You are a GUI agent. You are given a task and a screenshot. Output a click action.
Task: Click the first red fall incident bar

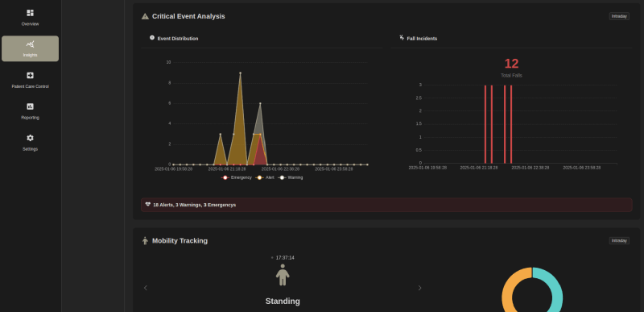485,124
